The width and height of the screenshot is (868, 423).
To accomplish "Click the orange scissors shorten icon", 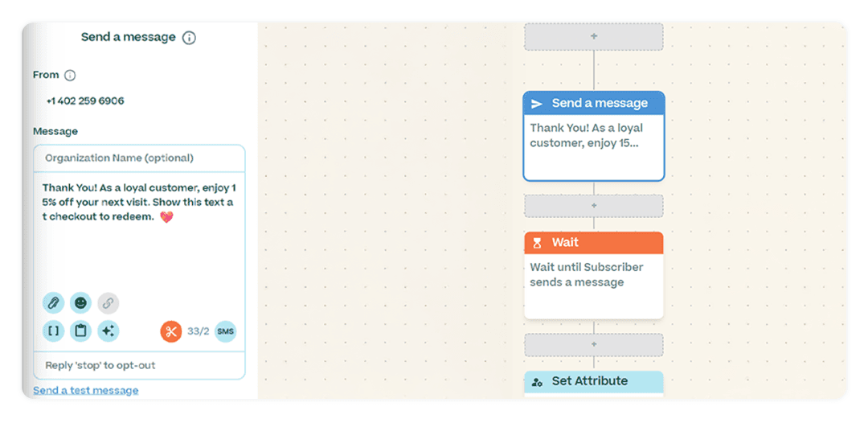I will (x=171, y=331).
